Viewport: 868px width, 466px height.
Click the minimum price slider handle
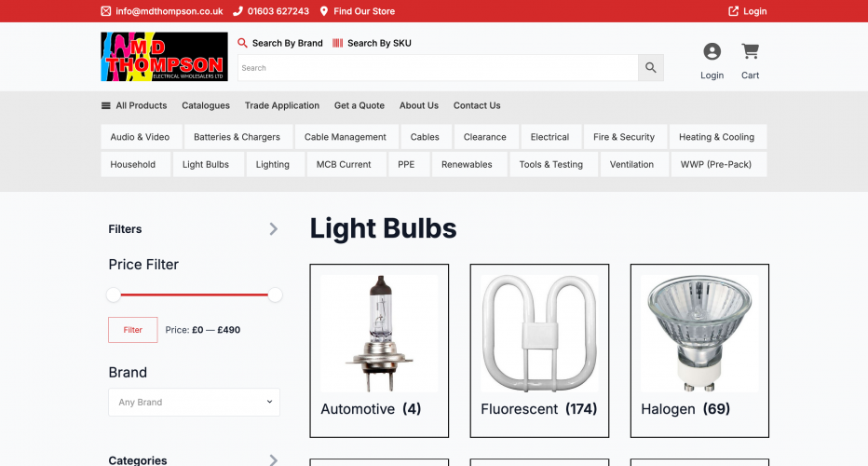tap(114, 295)
